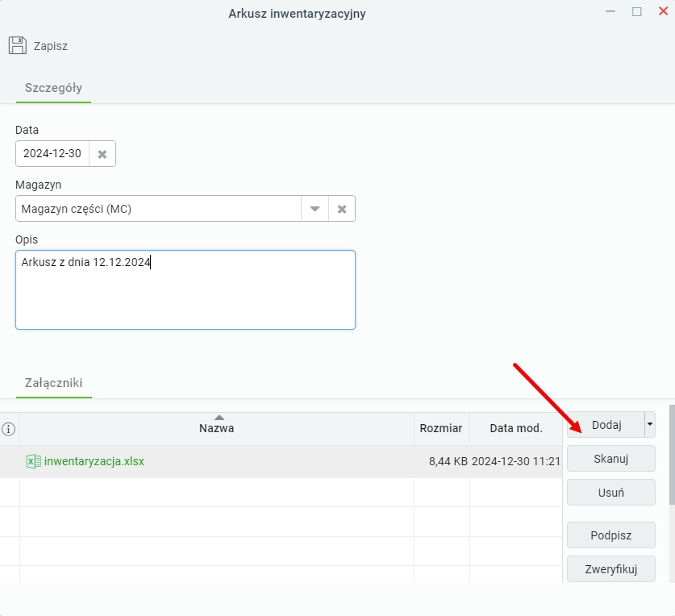675x616 pixels.
Task: Sort attachments by the Data mod. column
Action: (515, 429)
